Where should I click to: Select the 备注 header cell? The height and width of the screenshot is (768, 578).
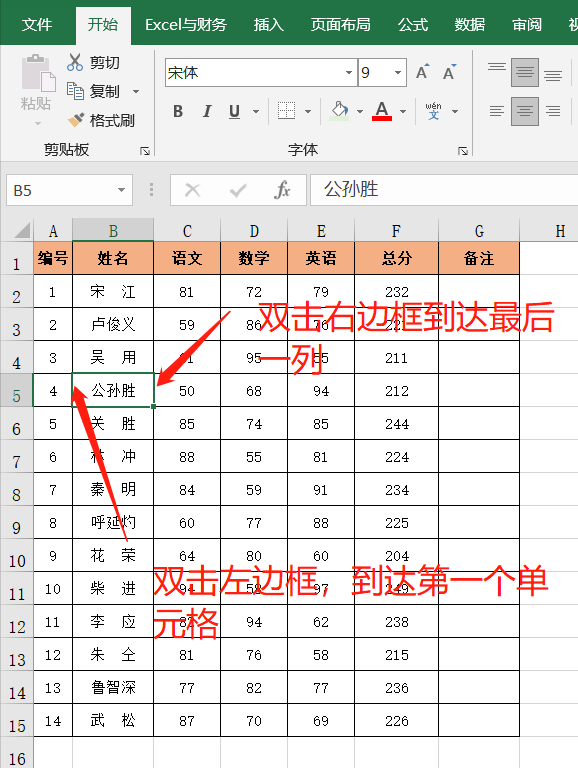(479, 258)
